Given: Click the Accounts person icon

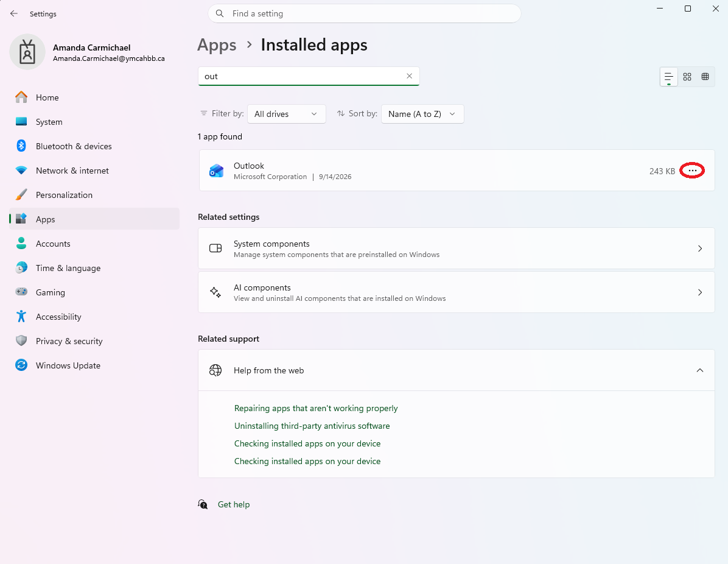Looking at the screenshot, I should click(21, 244).
